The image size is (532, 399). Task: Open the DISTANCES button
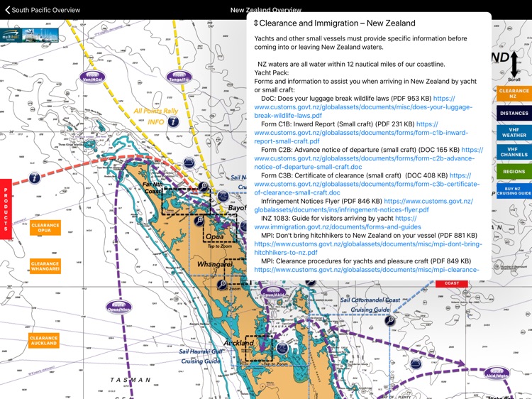pos(514,113)
